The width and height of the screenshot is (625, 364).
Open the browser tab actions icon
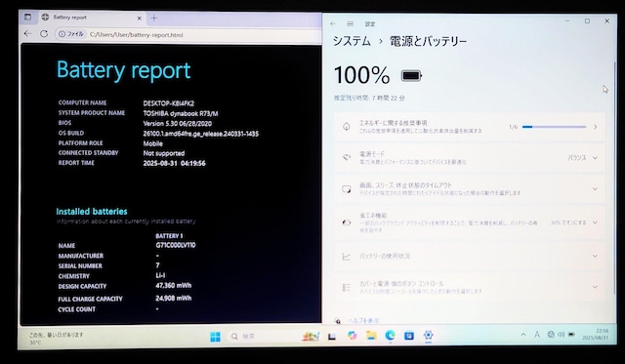(x=27, y=17)
